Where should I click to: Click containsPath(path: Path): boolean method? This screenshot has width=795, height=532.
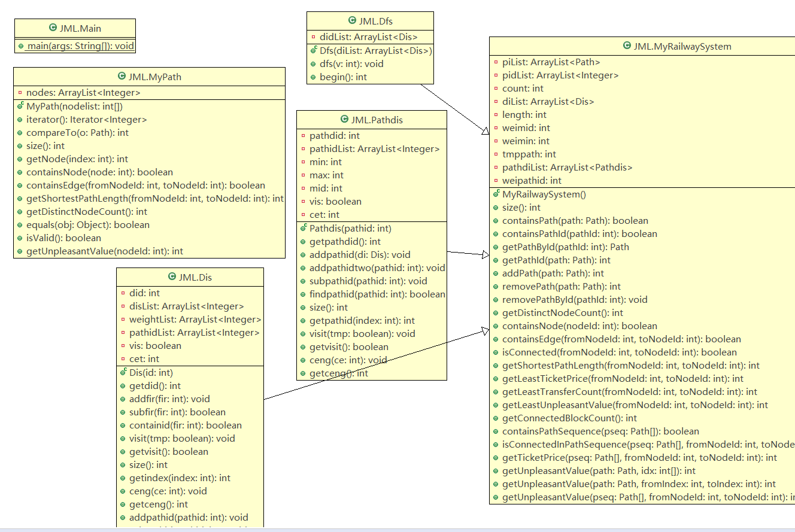[x=575, y=220]
